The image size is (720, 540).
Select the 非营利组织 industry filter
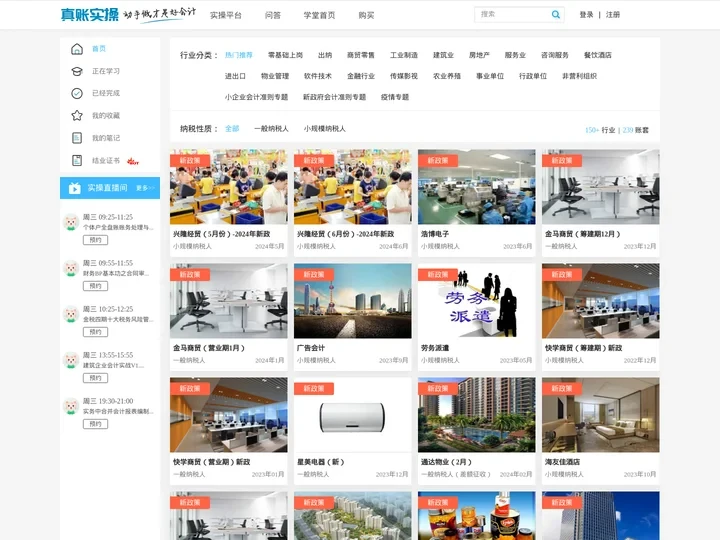click(x=579, y=76)
